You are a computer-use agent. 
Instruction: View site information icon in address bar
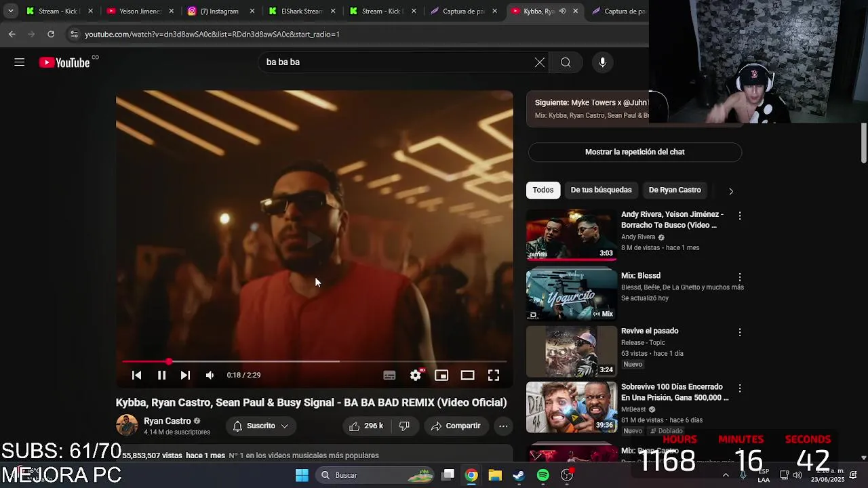(74, 34)
